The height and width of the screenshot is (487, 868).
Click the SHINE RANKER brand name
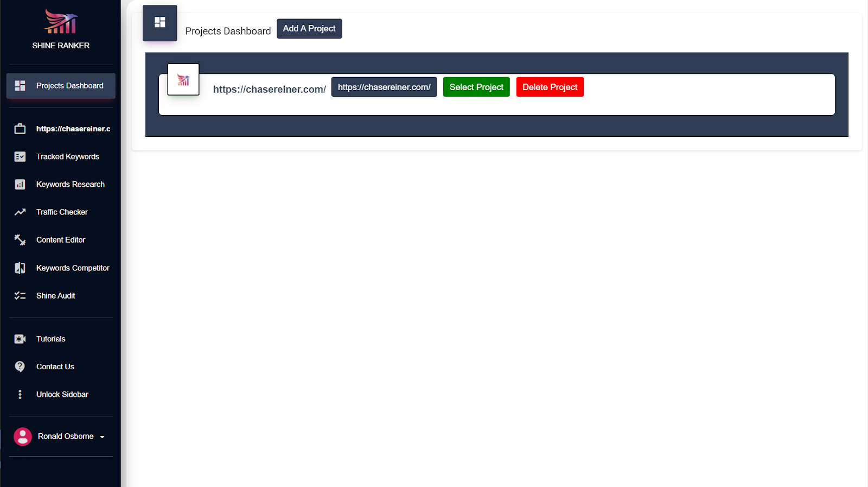(61, 46)
